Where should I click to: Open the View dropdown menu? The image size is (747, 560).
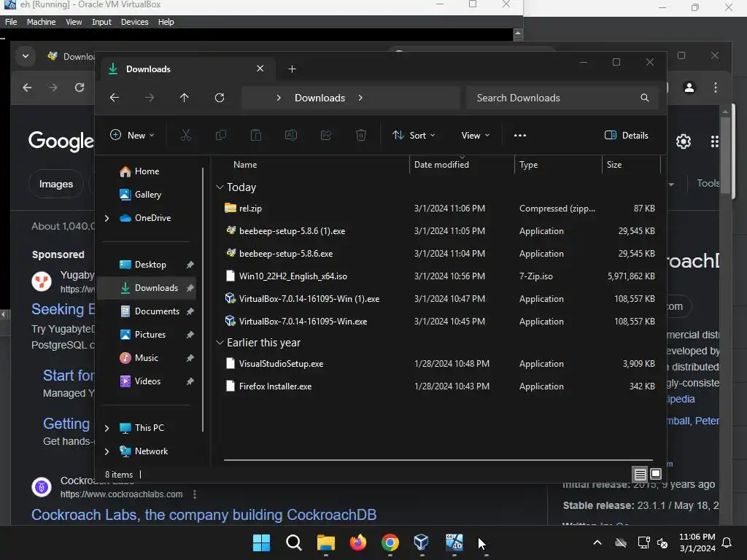pos(475,135)
